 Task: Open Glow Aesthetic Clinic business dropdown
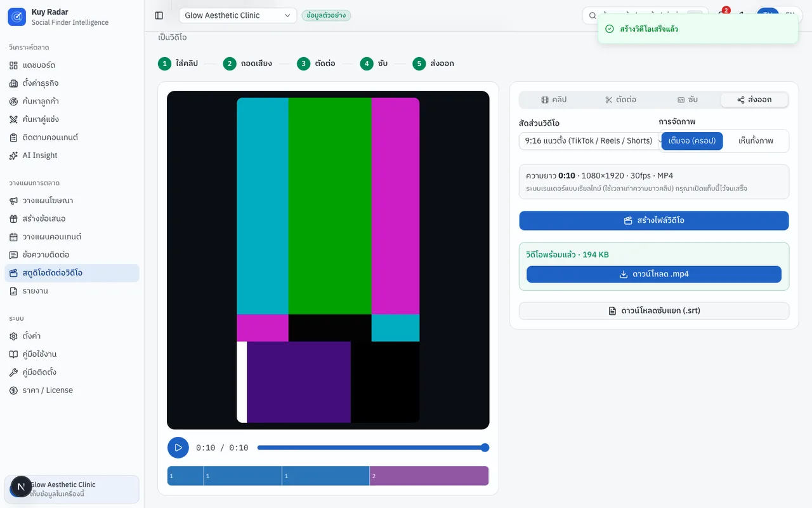[x=237, y=15]
